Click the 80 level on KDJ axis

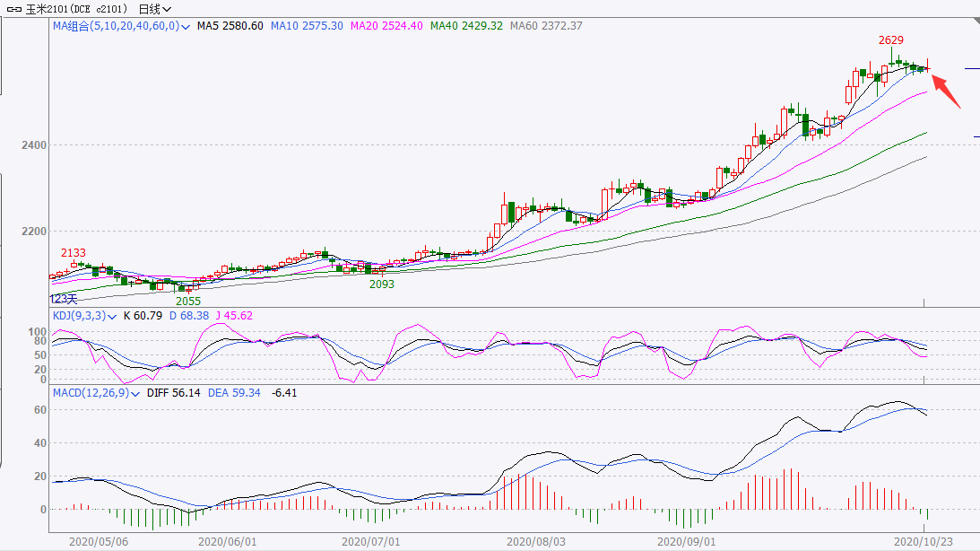(40, 341)
